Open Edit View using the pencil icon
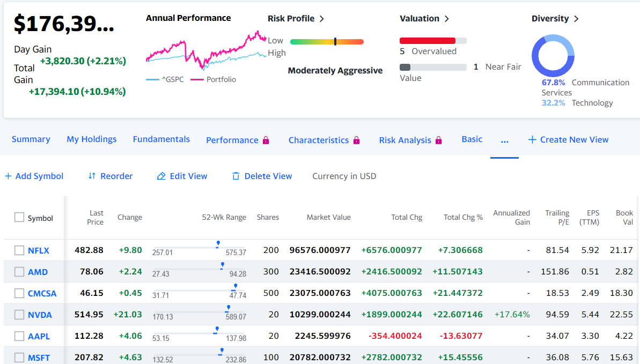Screen dimensions: 640x364 161,176
